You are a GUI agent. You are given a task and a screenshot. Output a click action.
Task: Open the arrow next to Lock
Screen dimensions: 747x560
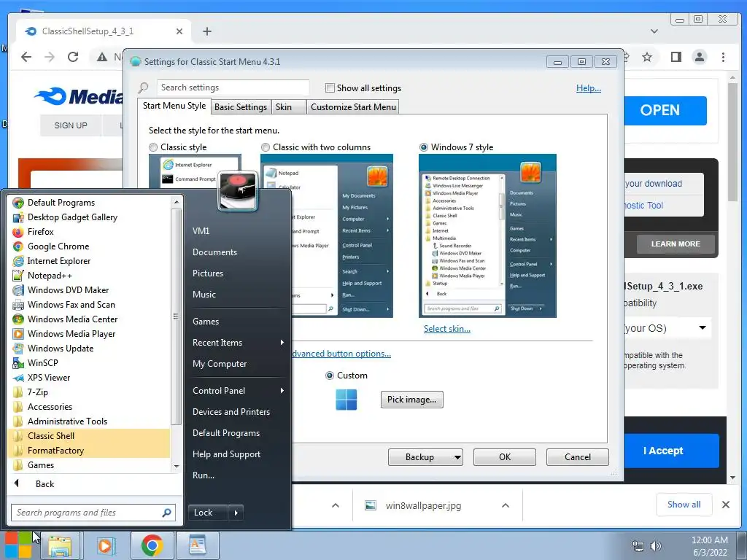236,513
